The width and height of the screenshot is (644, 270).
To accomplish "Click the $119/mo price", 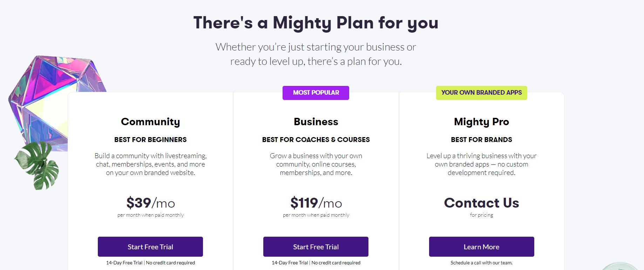I will point(316,203).
